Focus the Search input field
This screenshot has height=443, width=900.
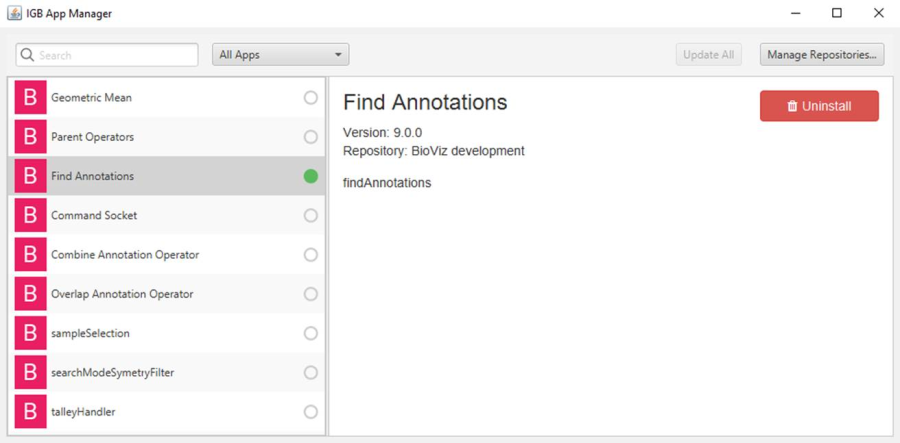pos(107,55)
